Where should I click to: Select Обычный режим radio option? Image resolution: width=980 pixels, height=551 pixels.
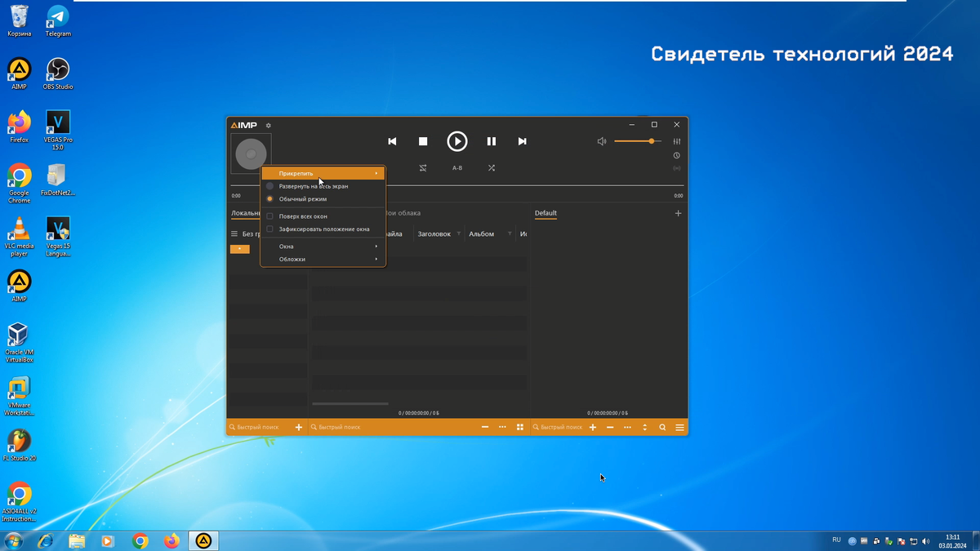[x=323, y=199]
